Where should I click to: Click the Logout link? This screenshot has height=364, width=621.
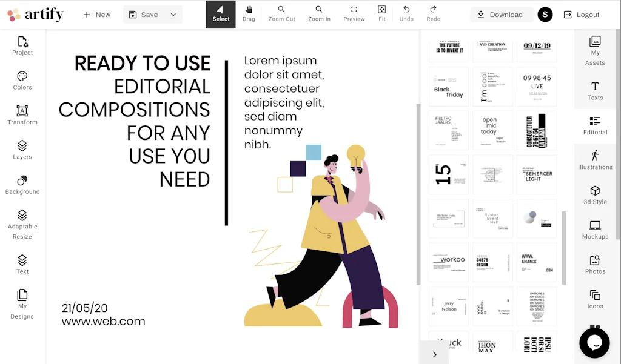[581, 15]
